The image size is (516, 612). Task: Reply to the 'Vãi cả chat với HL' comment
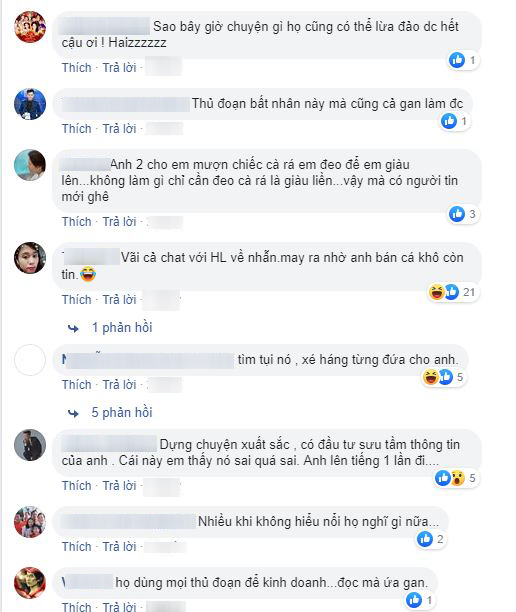pos(119,299)
